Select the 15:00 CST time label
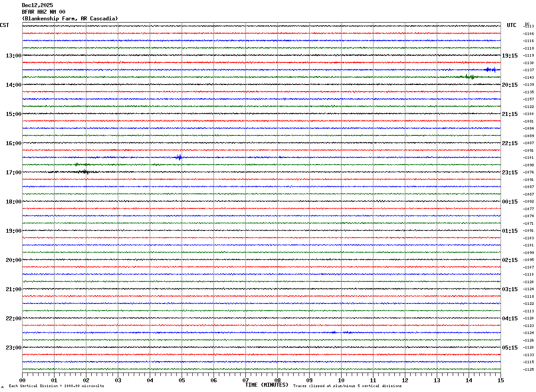Image resolution: width=536 pixels, height=392 pixels. 13,114
